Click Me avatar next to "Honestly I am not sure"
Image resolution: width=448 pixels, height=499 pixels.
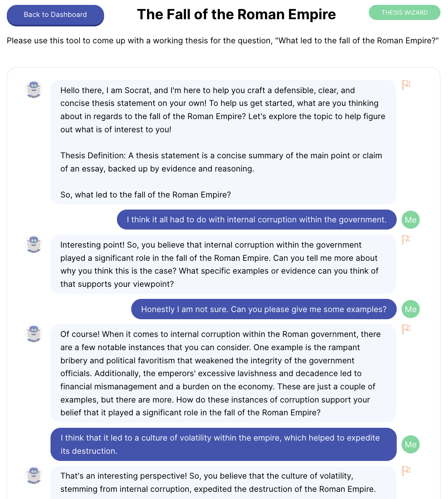coord(410,309)
